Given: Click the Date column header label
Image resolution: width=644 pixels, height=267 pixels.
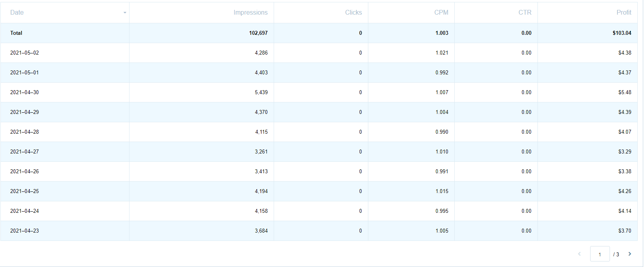Looking at the screenshot, I should pos(17,13).
